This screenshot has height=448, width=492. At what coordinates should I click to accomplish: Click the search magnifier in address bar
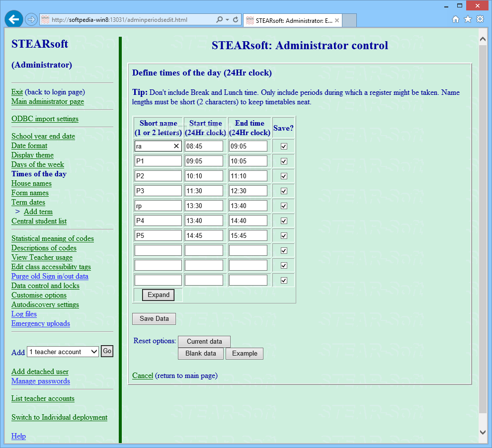pos(220,19)
